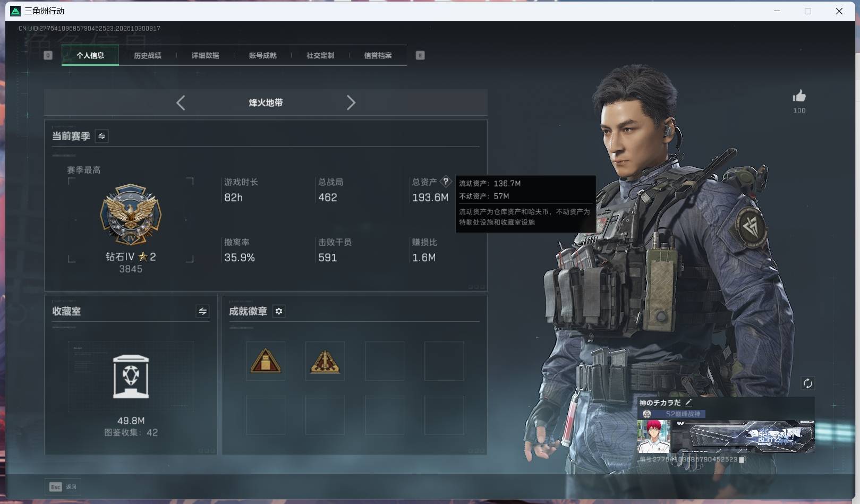Minimize the 三角洲行动 window
Image resolution: width=860 pixels, height=504 pixels.
click(x=777, y=11)
